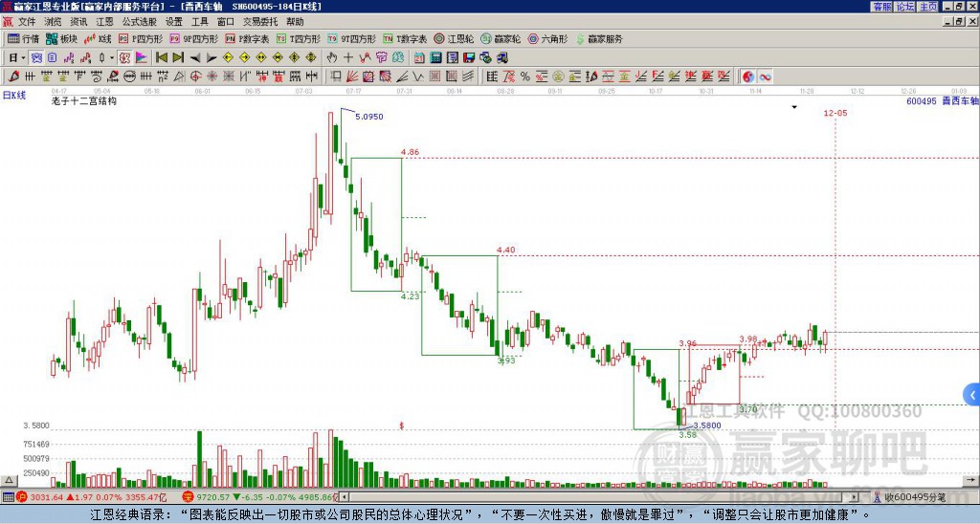Open the calculator icon
The width and height of the screenshot is (980, 524).
tap(436, 58)
